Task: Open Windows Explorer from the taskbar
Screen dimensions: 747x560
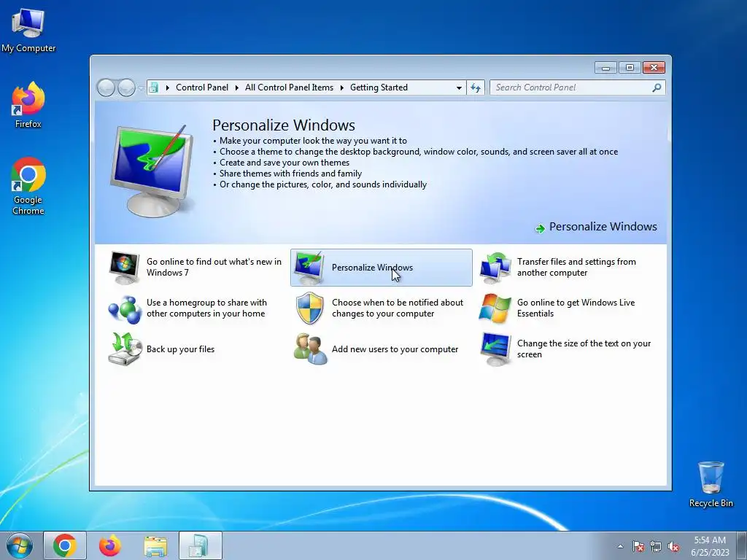Action: click(x=155, y=545)
